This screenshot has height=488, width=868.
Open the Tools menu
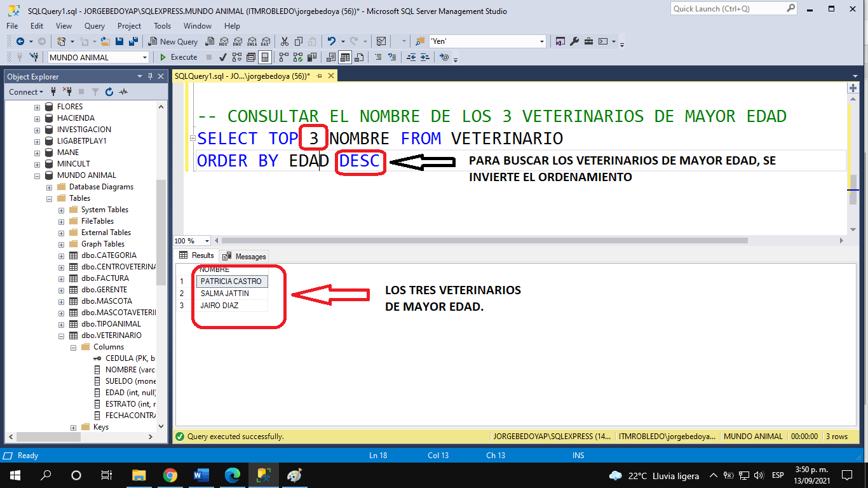coord(162,26)
